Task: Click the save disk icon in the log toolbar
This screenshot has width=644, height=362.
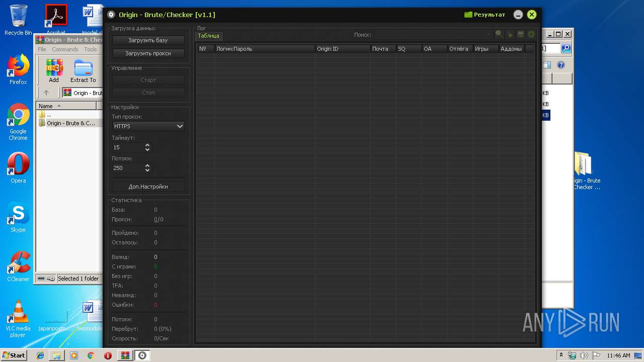Action: point(521,34)
